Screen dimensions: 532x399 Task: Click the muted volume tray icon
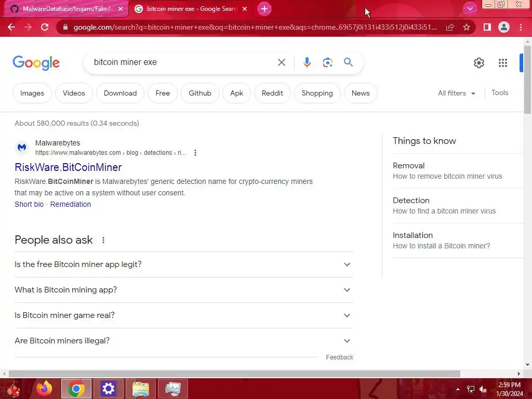(x=483, y=389)
